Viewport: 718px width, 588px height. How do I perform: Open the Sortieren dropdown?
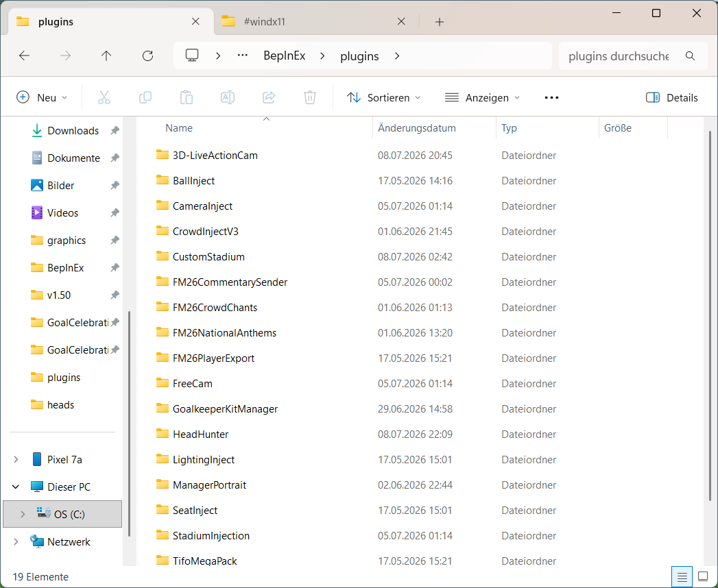point(384,97)
